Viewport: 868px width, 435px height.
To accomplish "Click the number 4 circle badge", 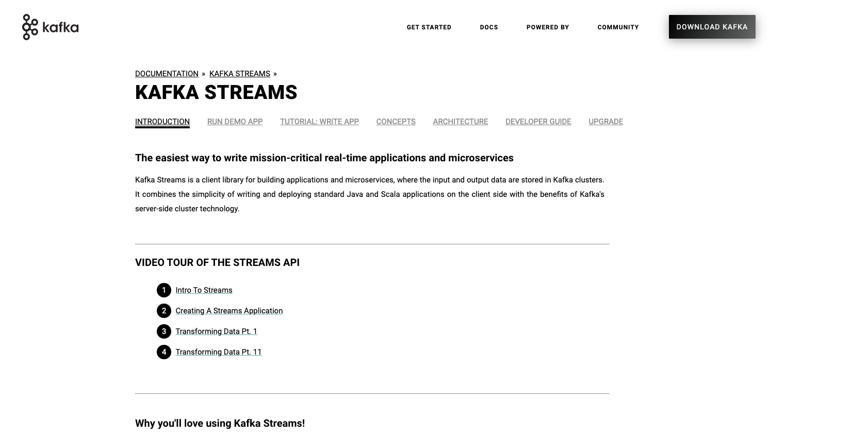I will 164,352.
